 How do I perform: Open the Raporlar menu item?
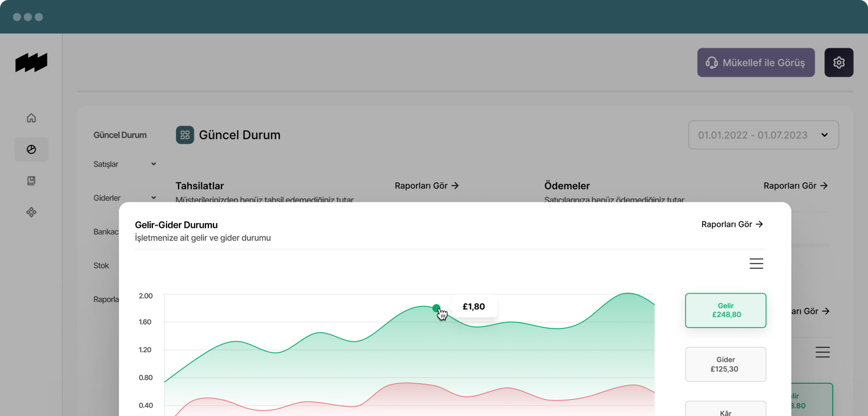106,300
